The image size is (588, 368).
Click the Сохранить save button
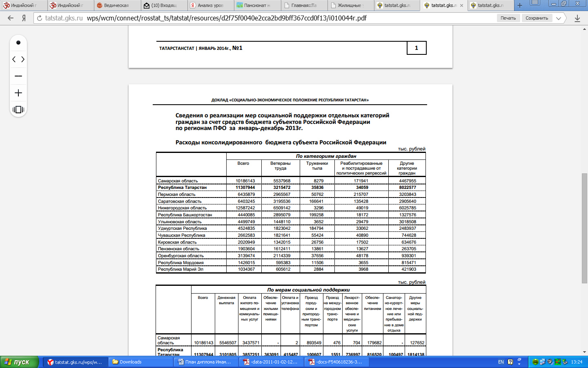(x=537, y=18)
